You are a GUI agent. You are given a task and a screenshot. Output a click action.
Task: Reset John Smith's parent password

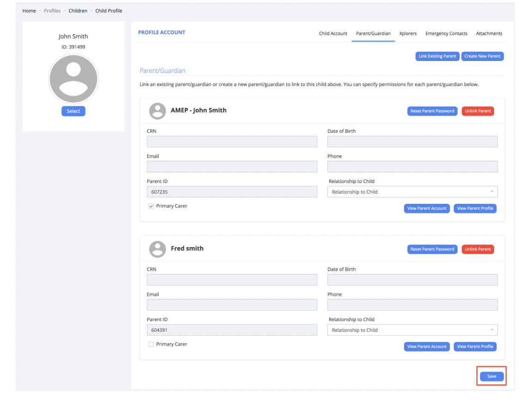432,111
